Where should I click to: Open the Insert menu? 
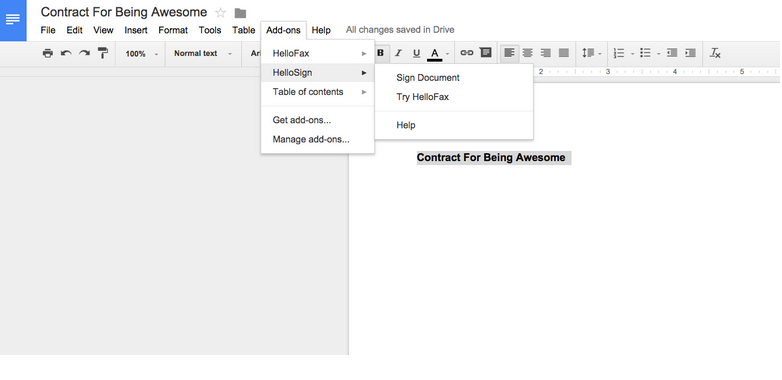[136, 30]
